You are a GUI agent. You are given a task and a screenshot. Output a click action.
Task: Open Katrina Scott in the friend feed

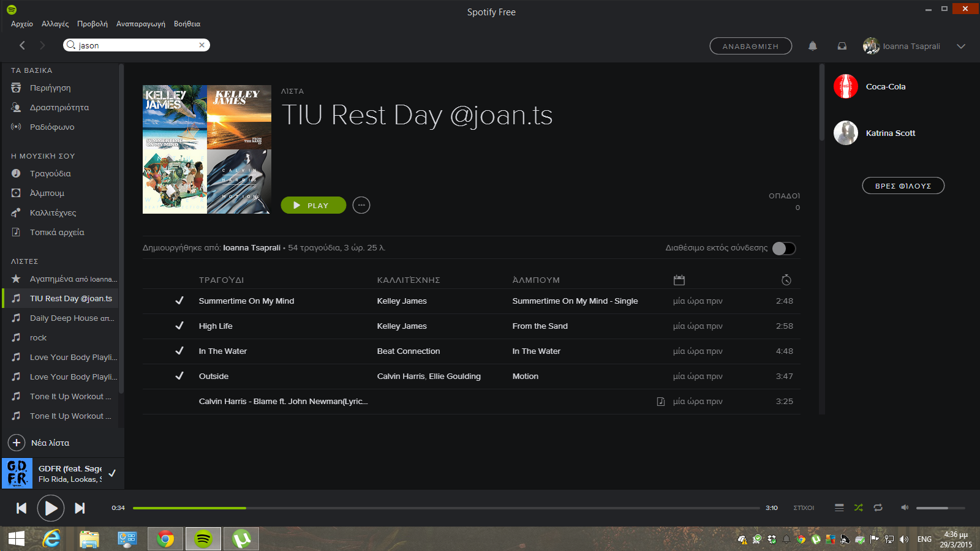(891, 133)
